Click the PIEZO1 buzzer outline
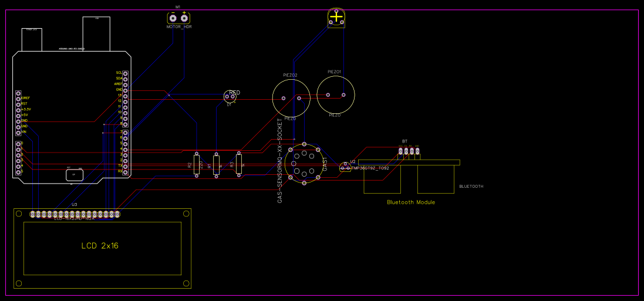Viewport: 644px width, 301px height. 336,95
